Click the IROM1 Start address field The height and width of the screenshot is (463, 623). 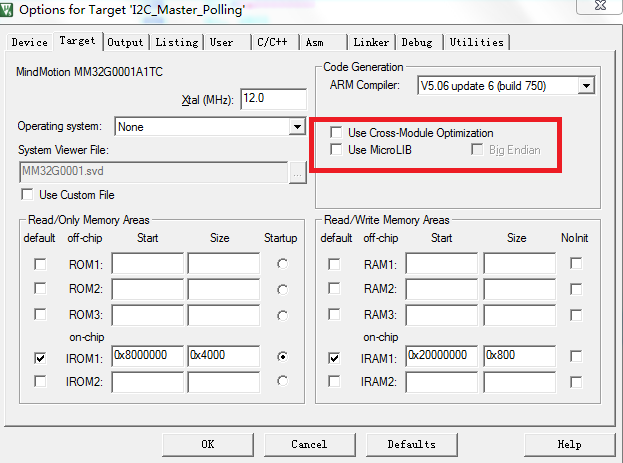click(x=147, y=356)
